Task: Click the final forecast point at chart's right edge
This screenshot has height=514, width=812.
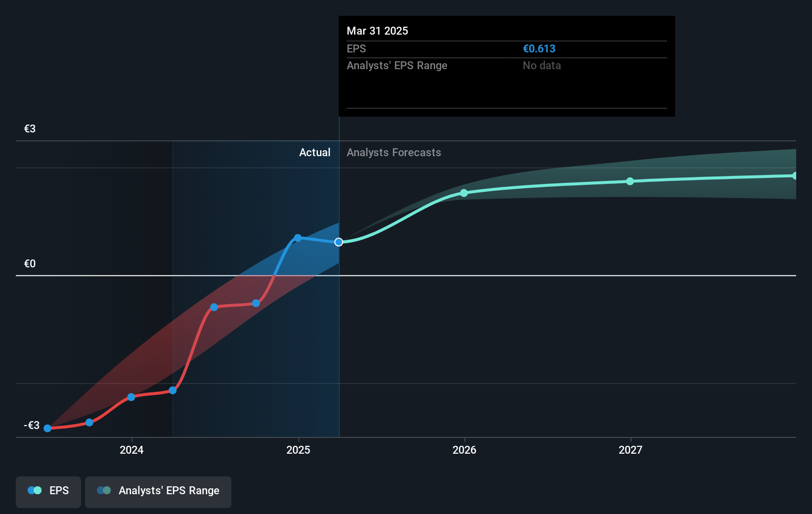Action: pyautogui.click(x=795, y=176)
